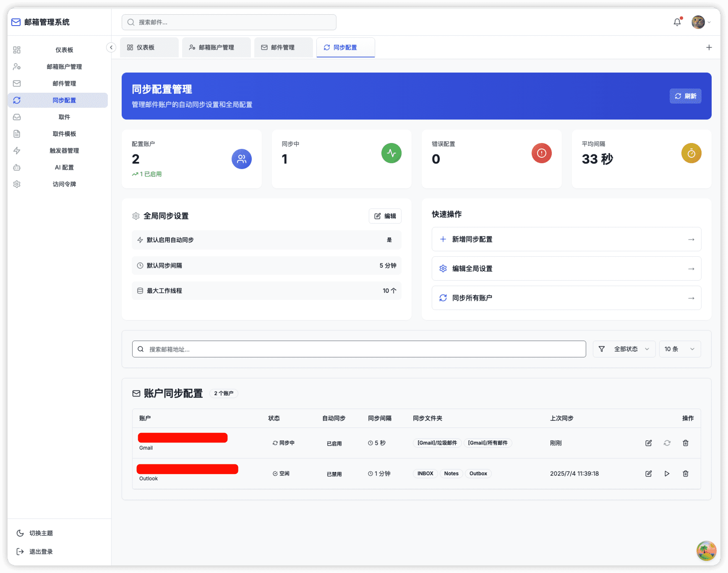Click 编辑全局设置 quick action

tap(566, 268)
